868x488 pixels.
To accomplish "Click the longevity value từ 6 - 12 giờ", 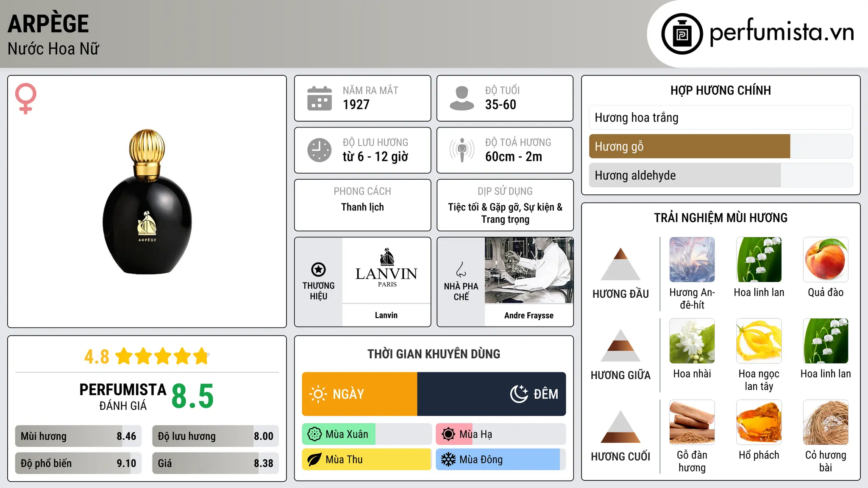I will [x=376, y=157].
